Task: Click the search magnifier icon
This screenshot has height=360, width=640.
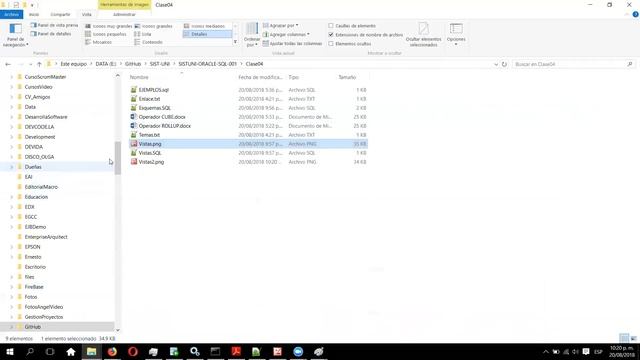Action: (630, 64)
